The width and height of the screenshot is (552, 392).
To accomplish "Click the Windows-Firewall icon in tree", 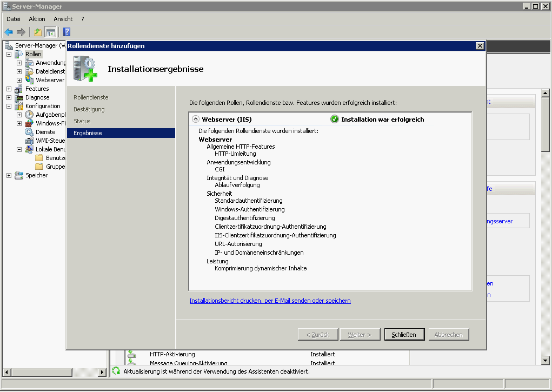I will (29, 123).
